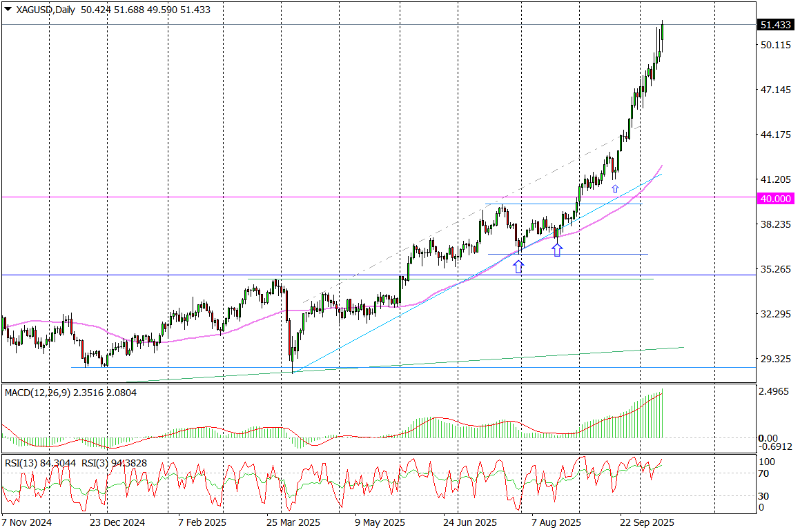
Task: Click the blue up arrow touching candle wick
Action: click(557, 250)
